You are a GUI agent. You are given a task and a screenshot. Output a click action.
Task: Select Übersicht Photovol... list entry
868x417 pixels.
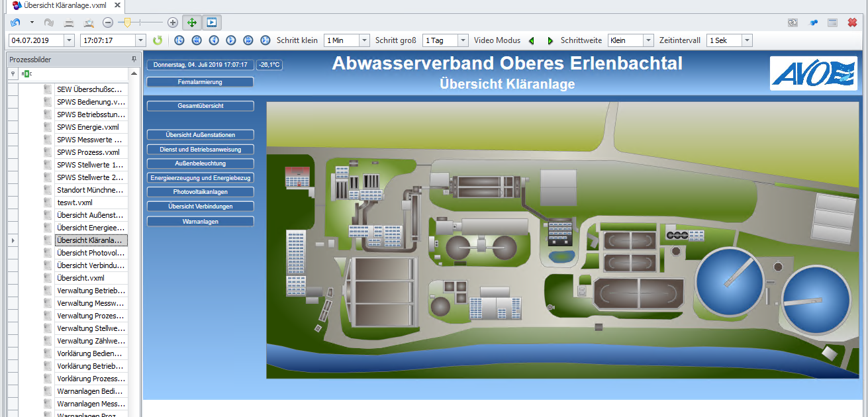click(91, 253)
